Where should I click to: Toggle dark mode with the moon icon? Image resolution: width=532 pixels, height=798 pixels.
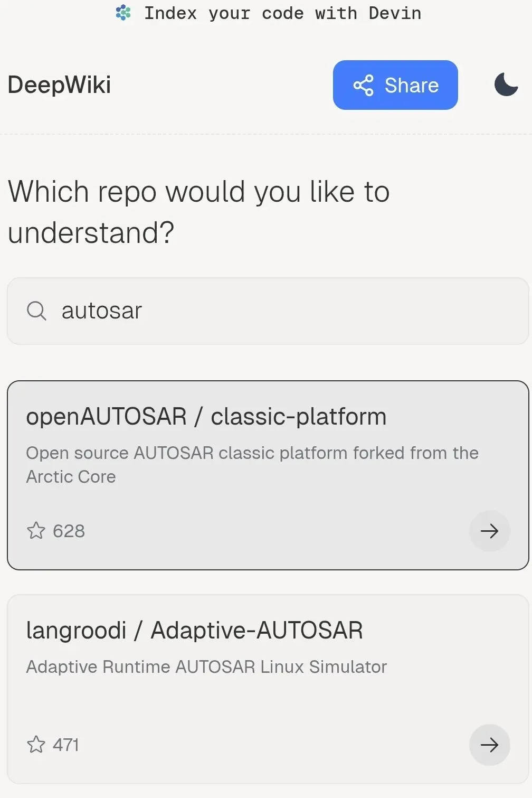[x=506, y=85]
